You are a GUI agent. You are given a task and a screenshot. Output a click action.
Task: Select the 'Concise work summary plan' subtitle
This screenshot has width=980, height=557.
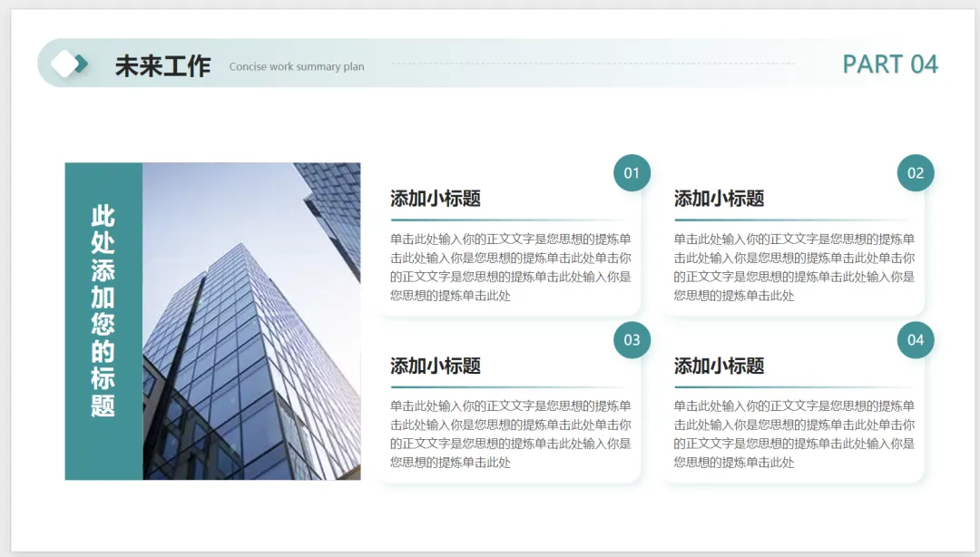click(296, 66)
